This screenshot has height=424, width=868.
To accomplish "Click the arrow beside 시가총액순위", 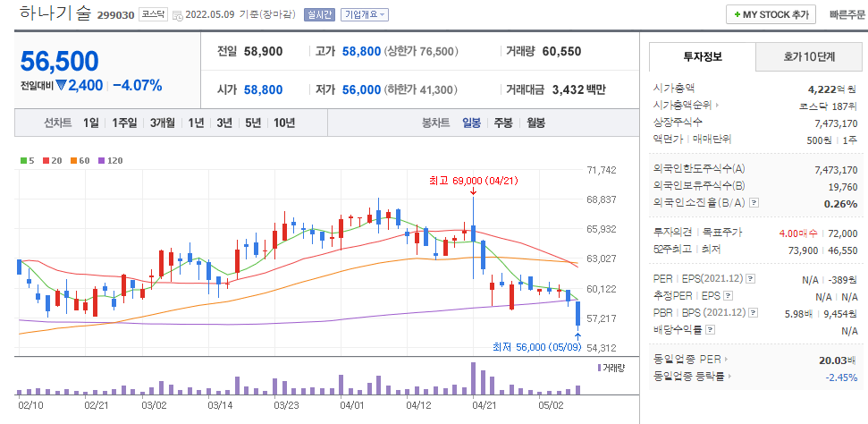I will click(x=718, y=105).
